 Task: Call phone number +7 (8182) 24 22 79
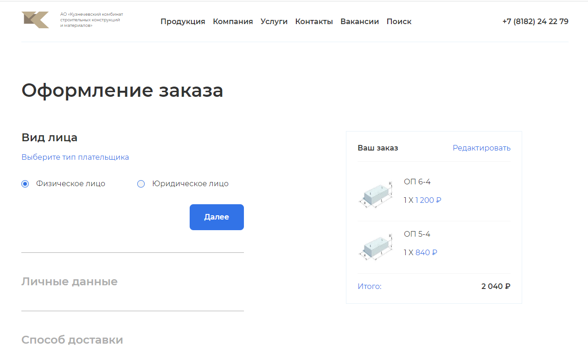(535, 21)
